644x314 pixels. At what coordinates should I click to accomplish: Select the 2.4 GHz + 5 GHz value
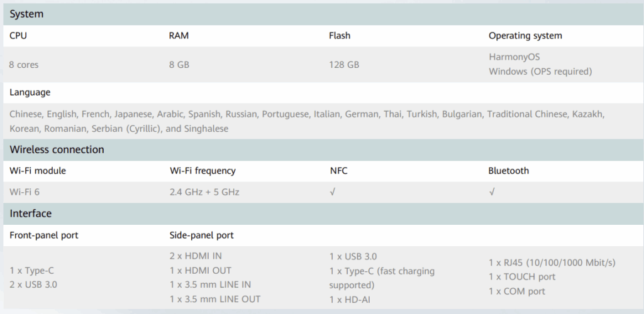204,192
